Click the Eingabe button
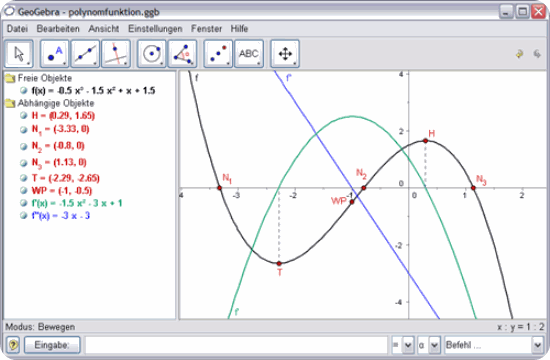550x360 pixels. 52,345
